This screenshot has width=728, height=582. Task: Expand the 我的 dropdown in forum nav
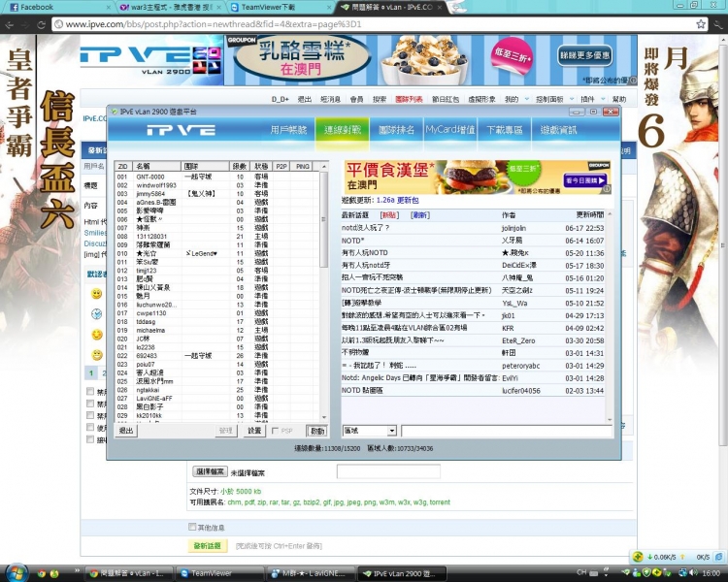[526, 99]
